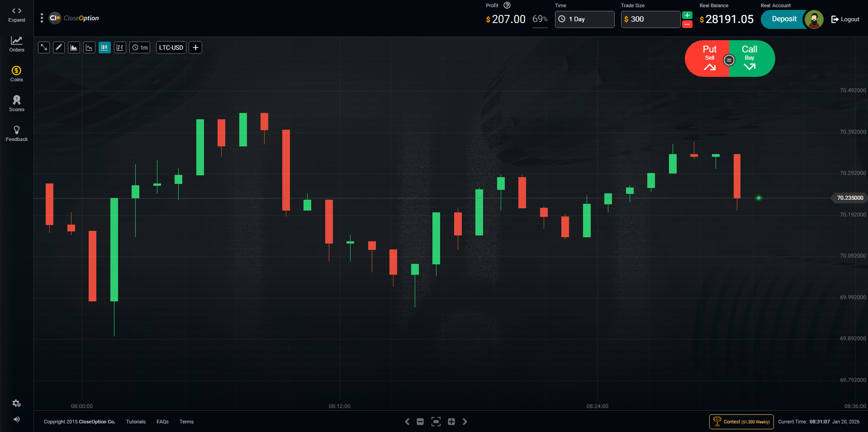This screenshot has width=868, height=432.
Task: Open the Scores sidebar section
Action: (17, 103)
